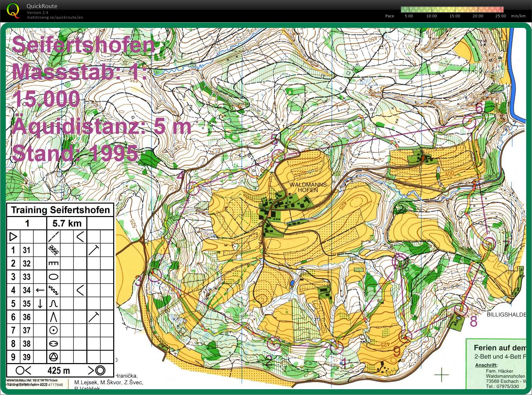Click the dotted circle symbol in row 7
This screenshot has height=395, width=532.
pyautogui.click(x=54, y=330)
